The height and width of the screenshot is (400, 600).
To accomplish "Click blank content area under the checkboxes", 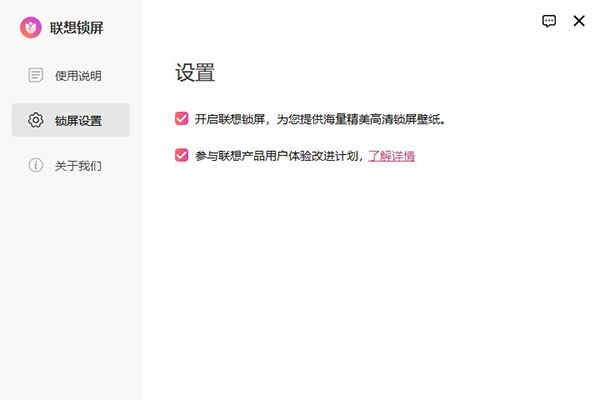I will [x=367, y=276].
